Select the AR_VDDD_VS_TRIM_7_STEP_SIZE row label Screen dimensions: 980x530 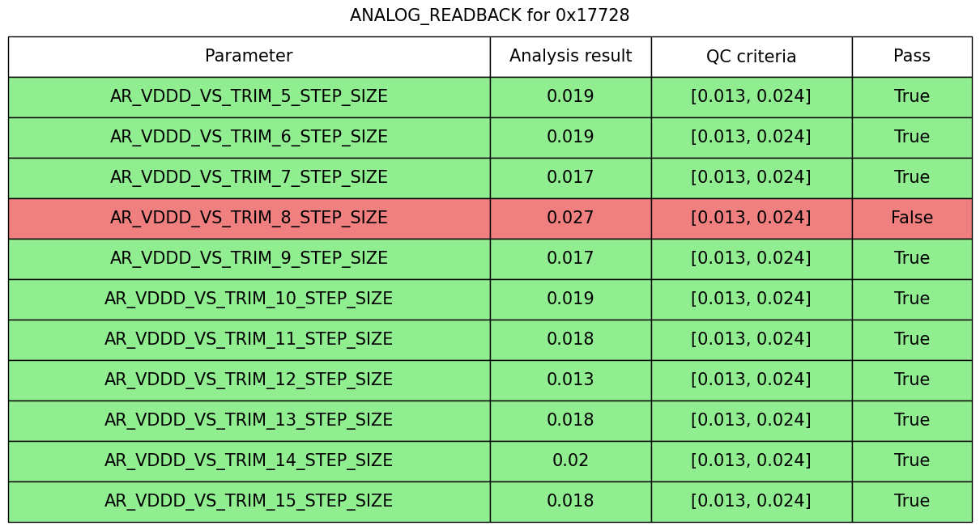[x=249, y=178]
